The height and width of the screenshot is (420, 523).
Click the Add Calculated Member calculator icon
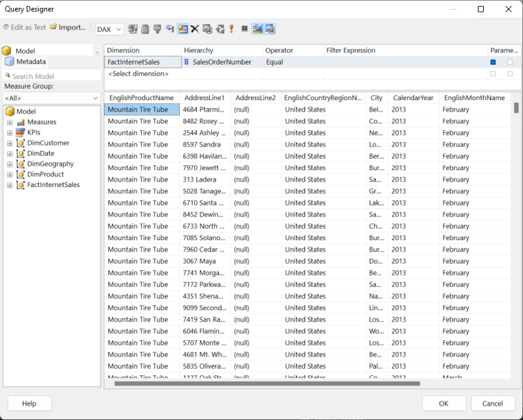tap(146, 29)
